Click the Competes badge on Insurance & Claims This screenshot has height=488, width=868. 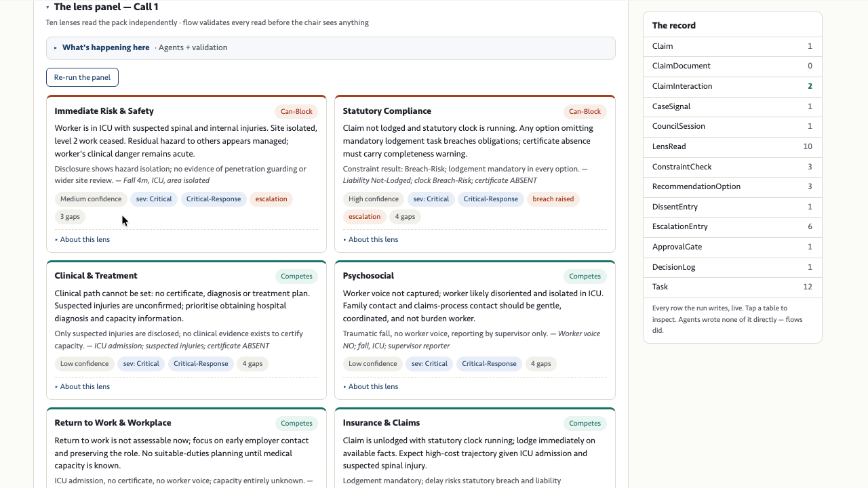click(585, 424)
